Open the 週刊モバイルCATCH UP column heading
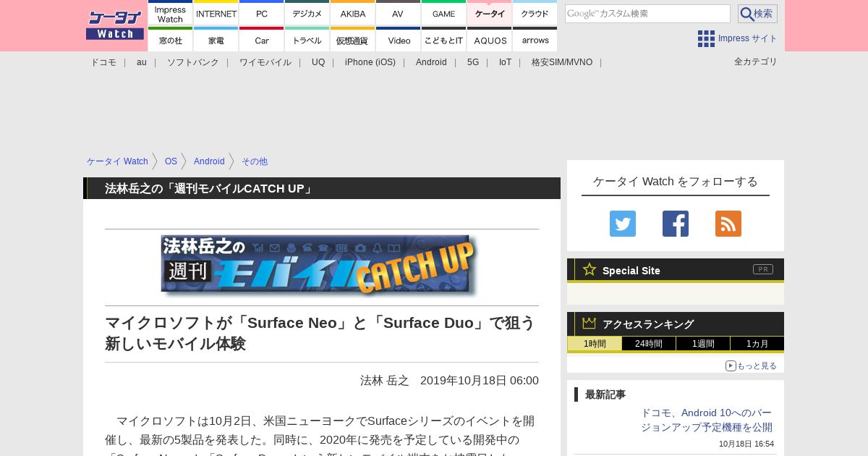This screenshot has height=456, width=868. (x=210, y=188)
